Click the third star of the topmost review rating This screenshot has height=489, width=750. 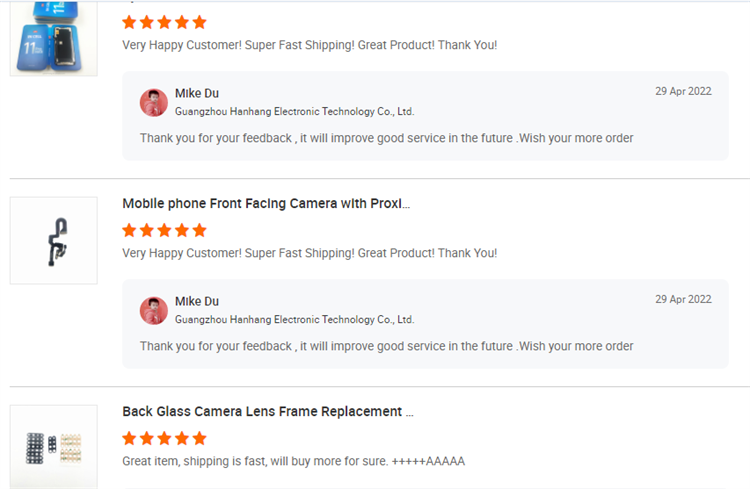(x=164, y=22)
